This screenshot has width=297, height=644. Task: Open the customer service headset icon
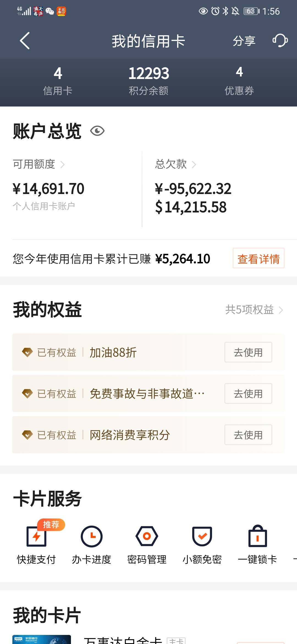pos(280,41)
